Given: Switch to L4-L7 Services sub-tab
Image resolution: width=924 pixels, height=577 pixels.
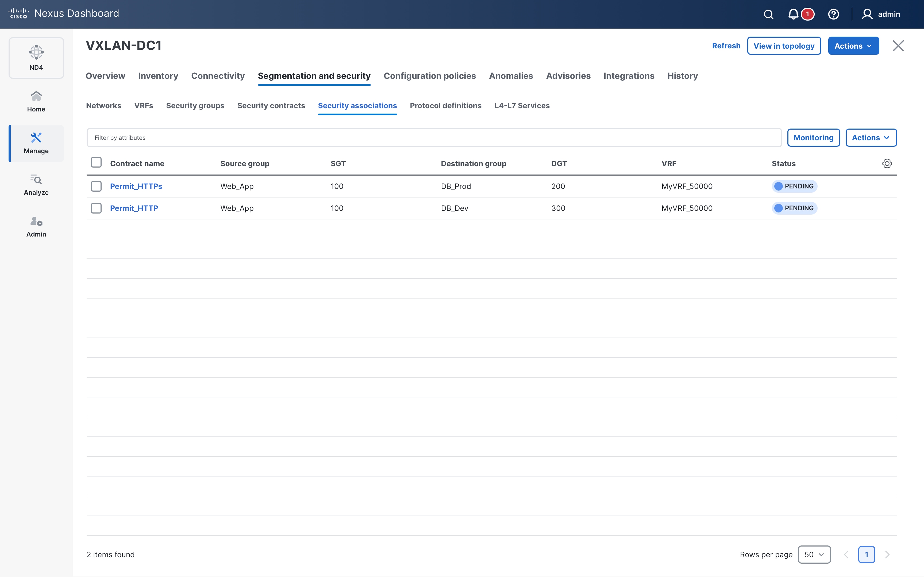Looking at the screenshot, I should point(522,106).
